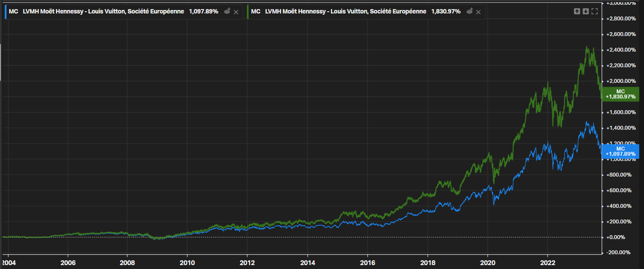644x269 pixels.
Task: Remove the blue MC series with X
Action: (x=236, y=12)
